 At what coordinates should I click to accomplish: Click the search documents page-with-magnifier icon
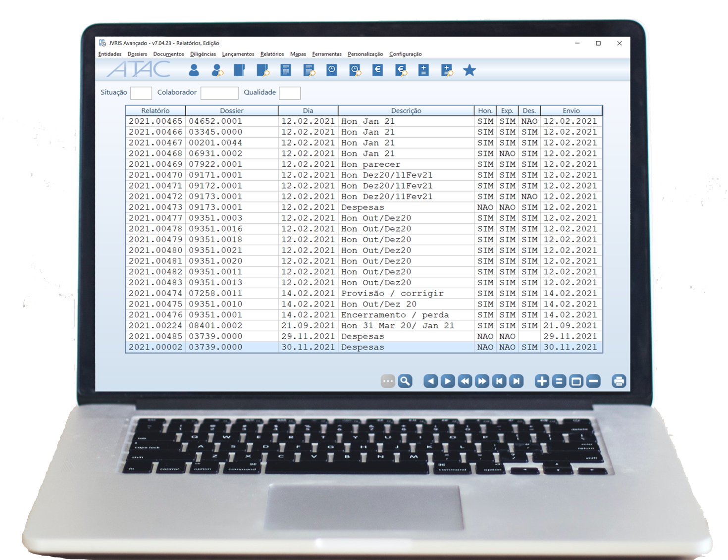pyautogui.click(x=309, y=70)
